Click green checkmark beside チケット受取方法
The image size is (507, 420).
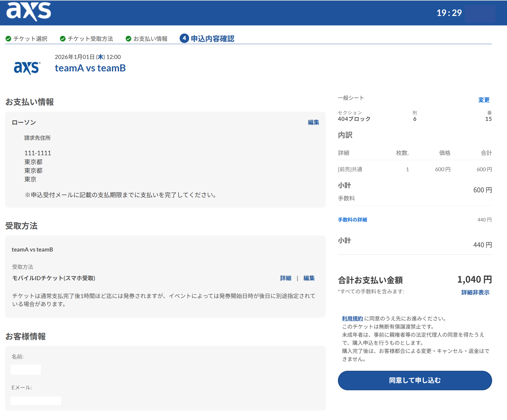coord(63,39)
